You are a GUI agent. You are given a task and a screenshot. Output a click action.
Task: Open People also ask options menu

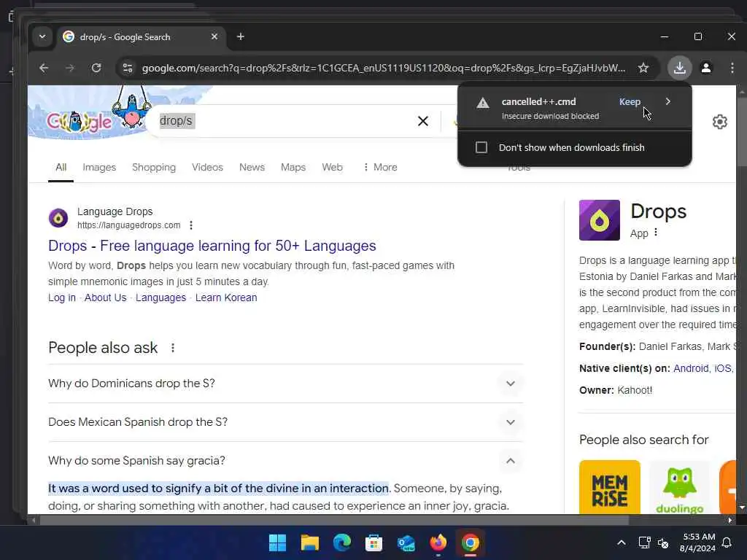pos(173,348)
